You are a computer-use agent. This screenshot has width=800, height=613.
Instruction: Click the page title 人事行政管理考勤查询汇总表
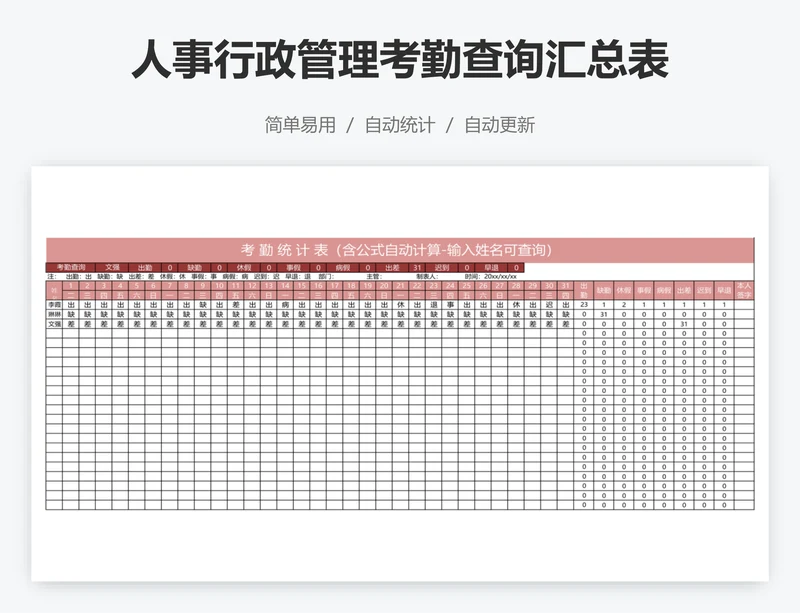coord(400,60)
